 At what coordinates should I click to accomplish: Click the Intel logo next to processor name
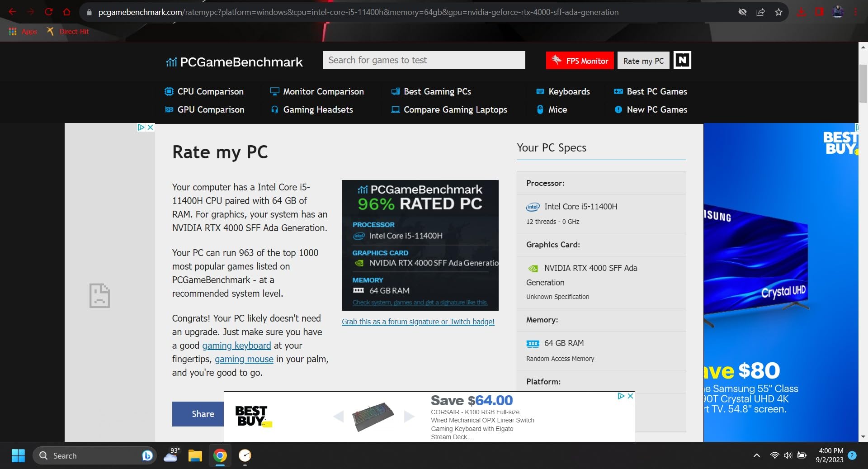533,207
